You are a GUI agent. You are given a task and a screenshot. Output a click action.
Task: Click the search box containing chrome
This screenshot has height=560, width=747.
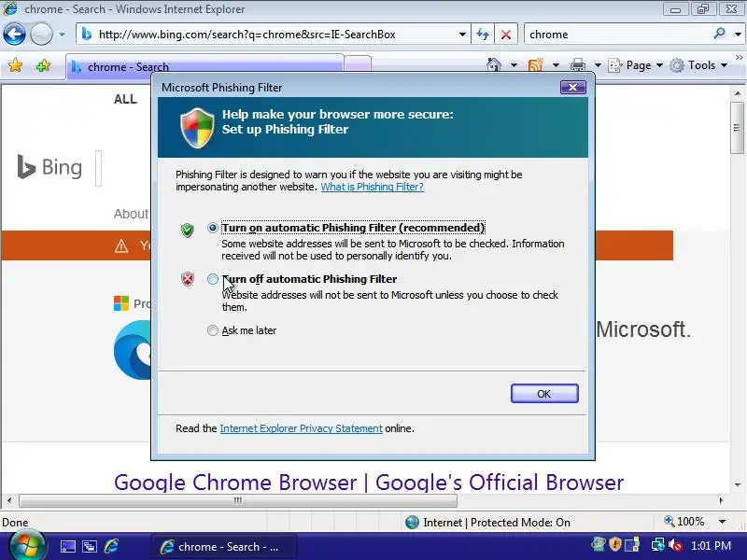[617, 35]
